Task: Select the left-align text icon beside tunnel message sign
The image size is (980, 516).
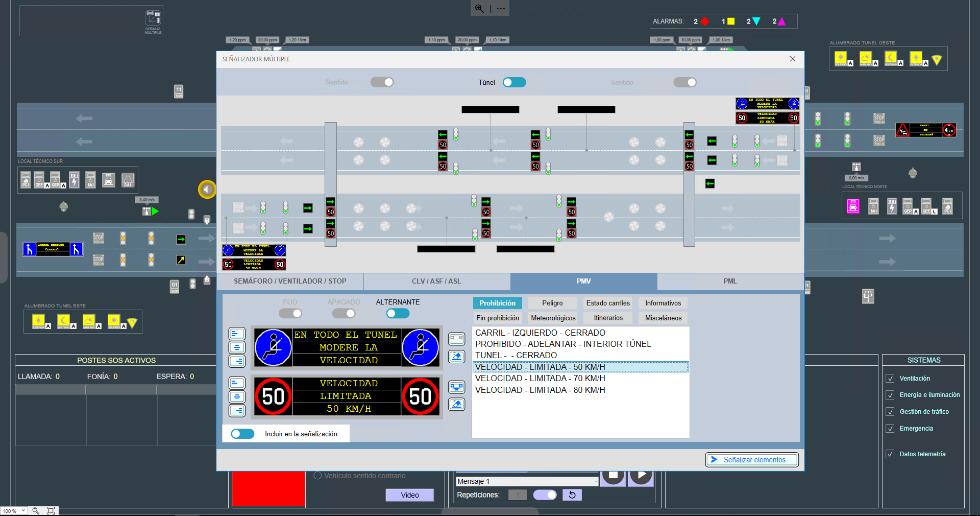Action: (x=237, y=334)
